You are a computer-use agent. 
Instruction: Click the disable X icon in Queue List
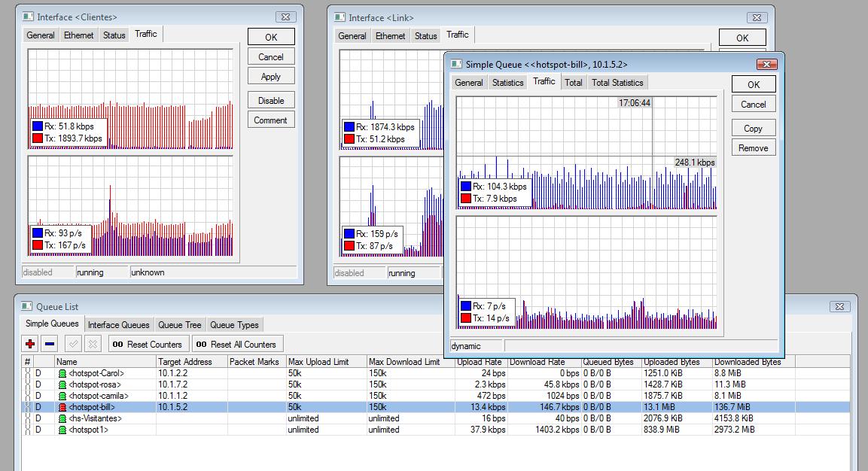coord(93,344)
